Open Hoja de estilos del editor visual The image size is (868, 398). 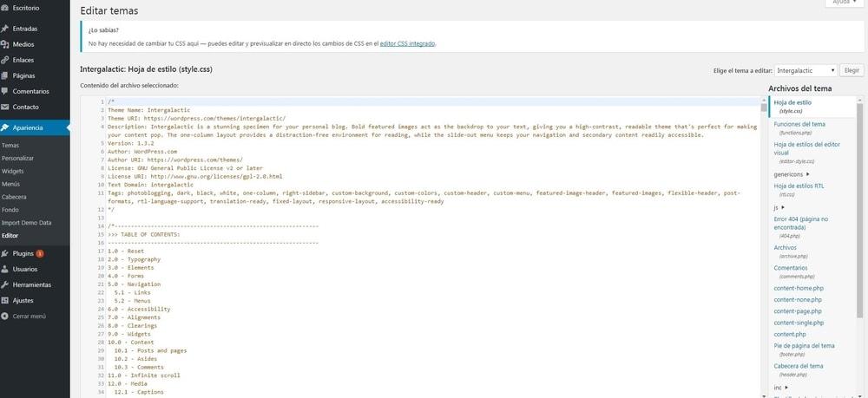pos(807,153)
